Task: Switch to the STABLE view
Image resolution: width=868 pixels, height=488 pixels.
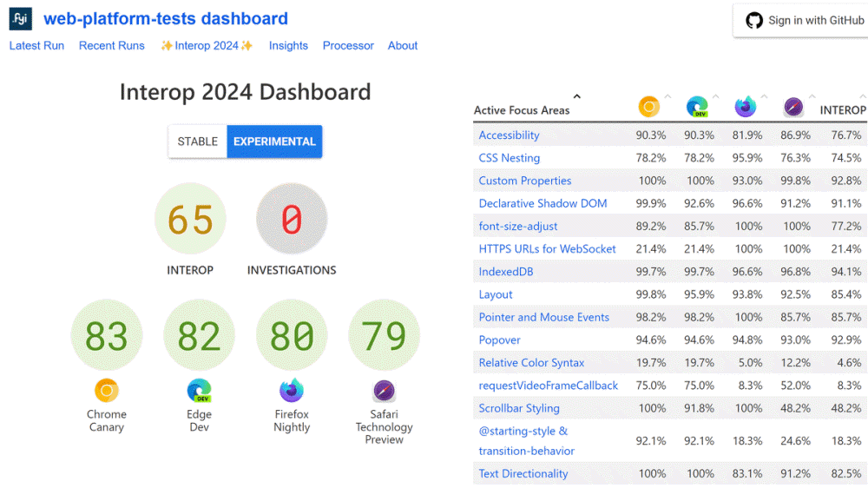Action: click(198, 142)
